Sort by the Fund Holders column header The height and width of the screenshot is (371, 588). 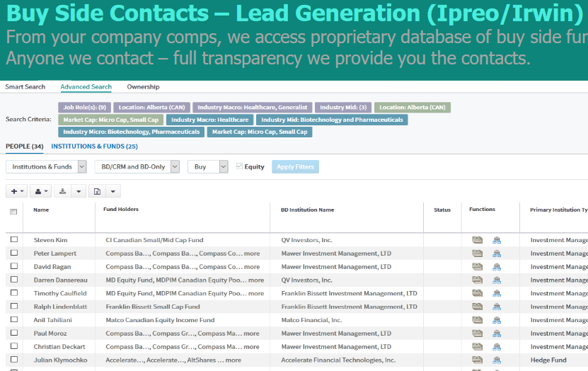(x=121, y=210)
